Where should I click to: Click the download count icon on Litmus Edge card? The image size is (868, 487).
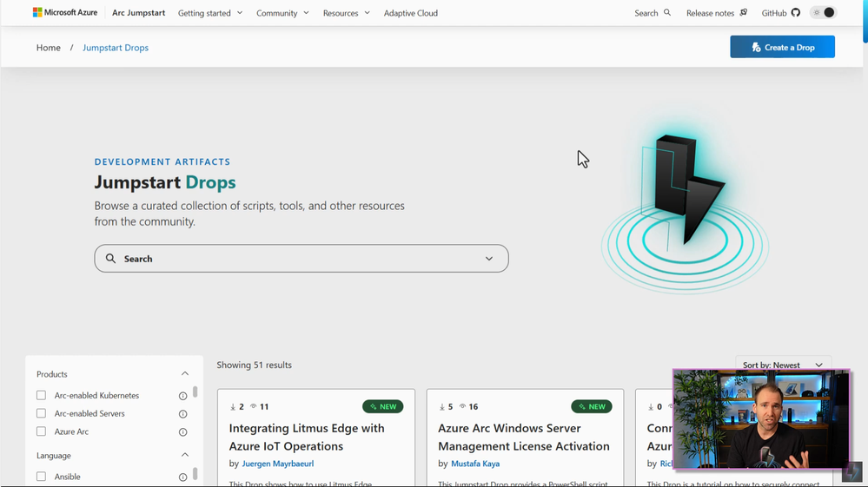point(233,407)
